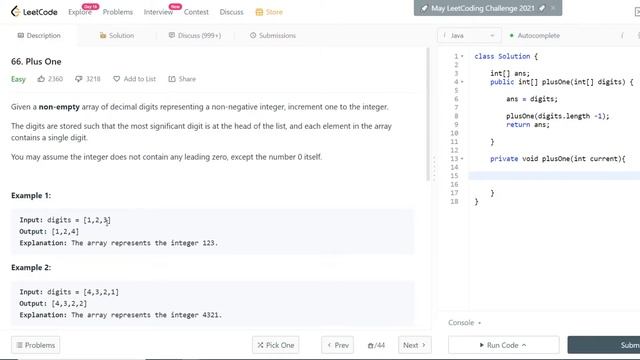Click the Example 2 output text
640x360 pixels.
(x=53, y=304)
